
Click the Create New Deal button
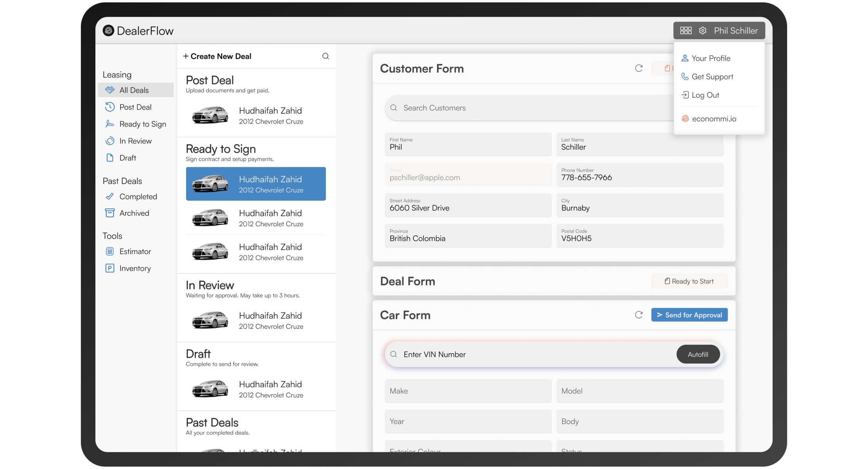pyautogui.click(x=217, y=56)
